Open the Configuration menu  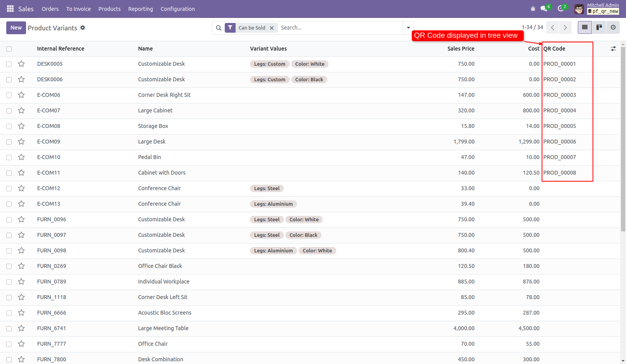tap(177, 9)
